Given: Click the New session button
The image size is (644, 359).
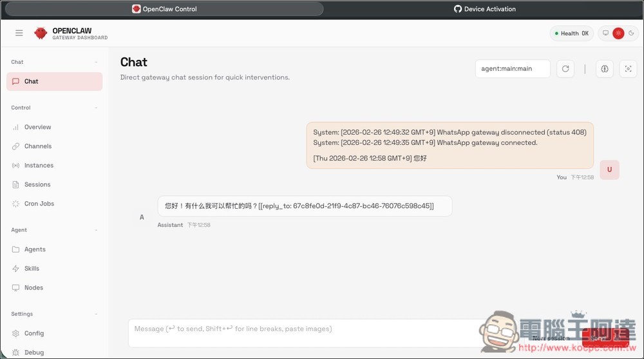Looking at the screenshot, I should click(551, 338).
